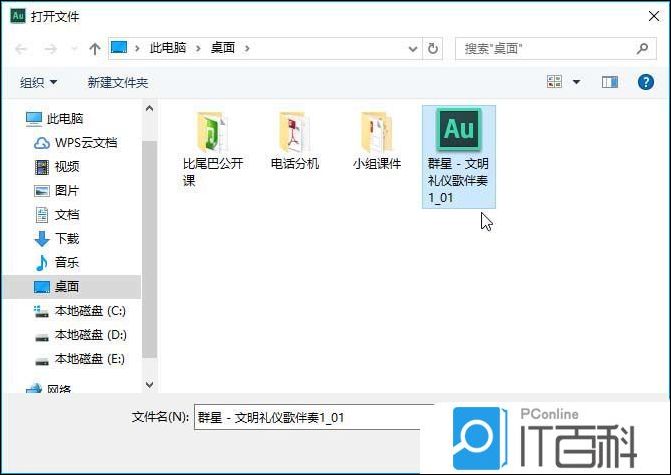This screenshot has width=671, height=475.
Task: Click 音乐 in the navigation pane
Action: (67, 263)
